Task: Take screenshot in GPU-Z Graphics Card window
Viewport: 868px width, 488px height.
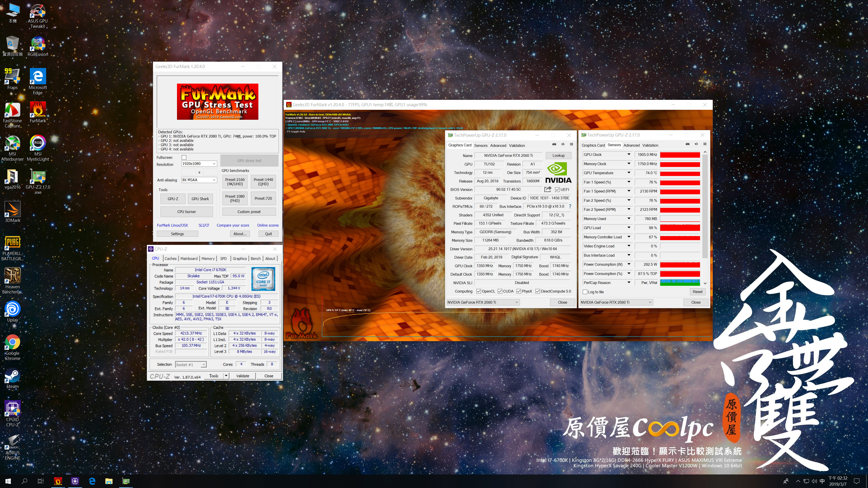Action: pyautogui.click(x=554, y=145)
